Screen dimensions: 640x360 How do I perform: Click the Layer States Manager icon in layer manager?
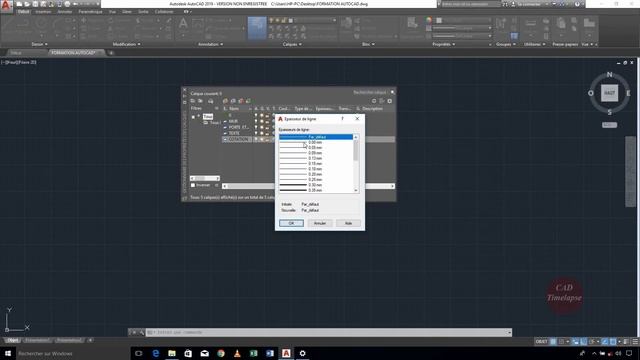[x=210, y=101]
